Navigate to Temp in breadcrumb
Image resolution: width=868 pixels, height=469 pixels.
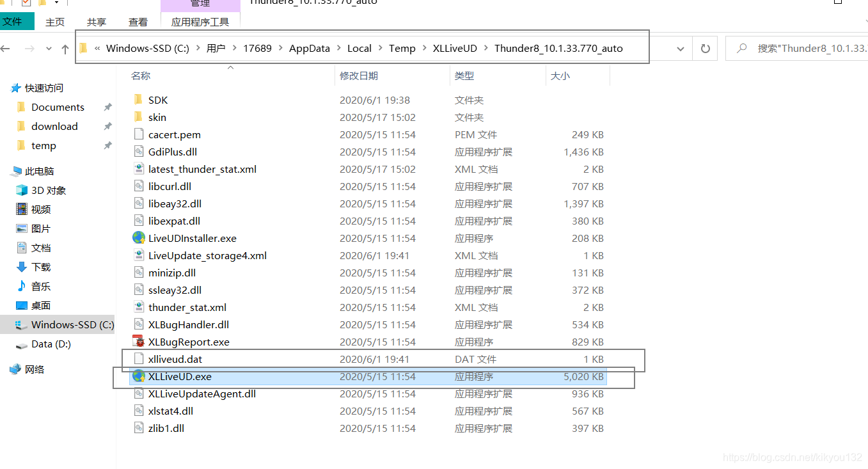tap(402, 49)
